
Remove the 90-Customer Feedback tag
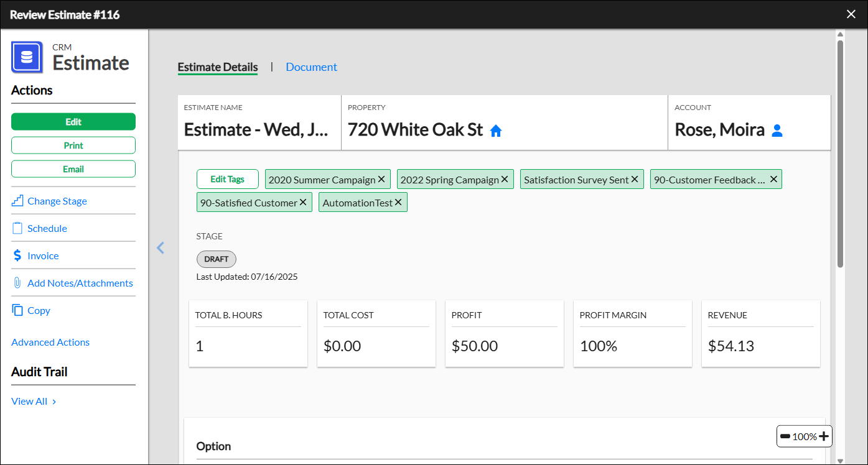[x=773, y=179]
